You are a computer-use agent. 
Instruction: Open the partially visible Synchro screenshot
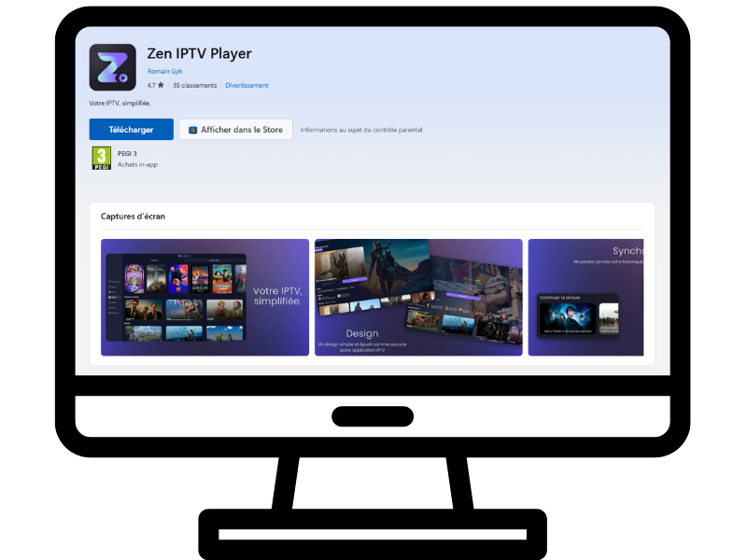(x=585, y=297)
